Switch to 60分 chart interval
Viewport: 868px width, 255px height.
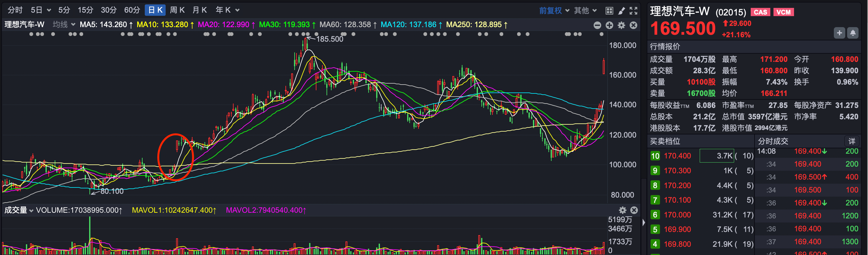(132, 10)
